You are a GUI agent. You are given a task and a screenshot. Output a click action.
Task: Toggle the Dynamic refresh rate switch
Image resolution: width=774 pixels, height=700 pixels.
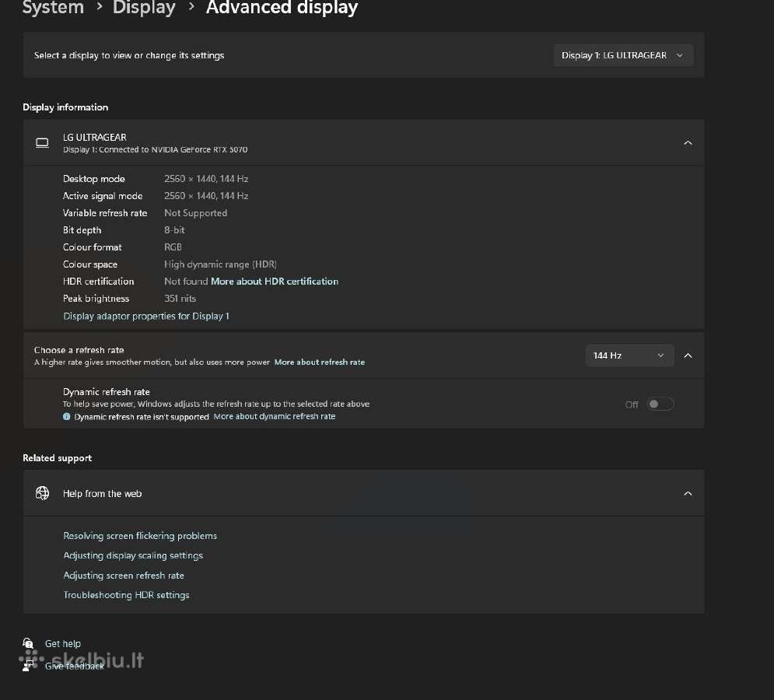[660, 404]
